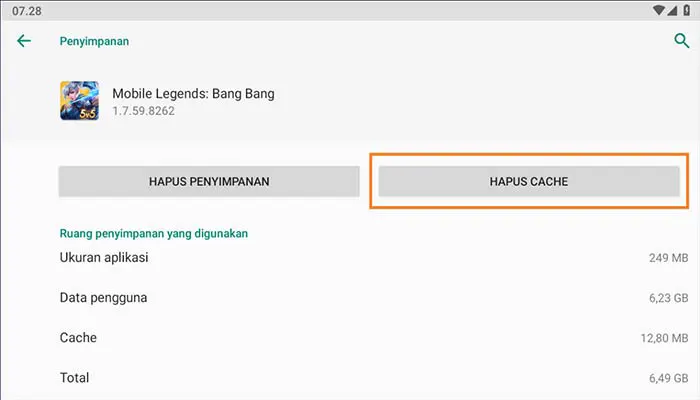Click the Mobile Legends app icon
This screenshot has width=700, height=400.
tap(78, 100)
